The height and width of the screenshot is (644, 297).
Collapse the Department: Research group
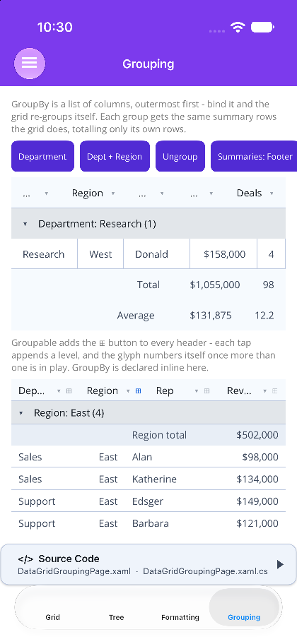tap(25, 225)
